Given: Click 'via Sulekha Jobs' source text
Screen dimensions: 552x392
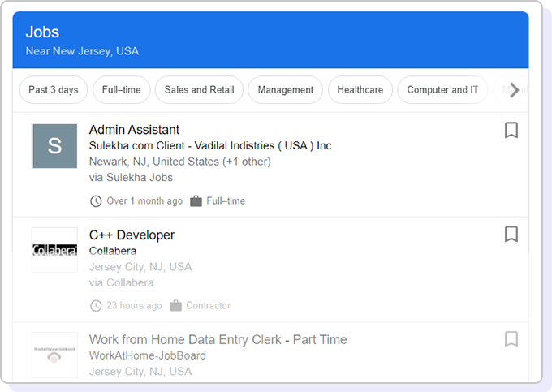Looking at the screenshot, I should tap(131, 178).
